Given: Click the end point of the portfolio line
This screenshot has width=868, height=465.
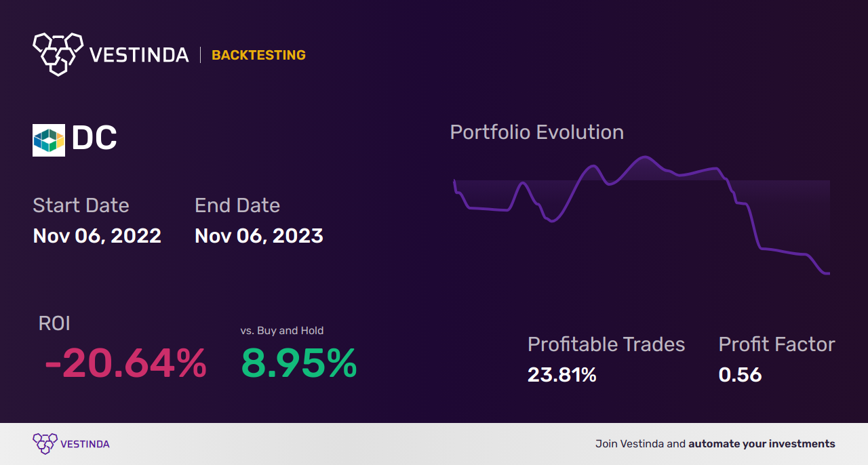Looking at the screenshot, I should (x=827, y=273).
